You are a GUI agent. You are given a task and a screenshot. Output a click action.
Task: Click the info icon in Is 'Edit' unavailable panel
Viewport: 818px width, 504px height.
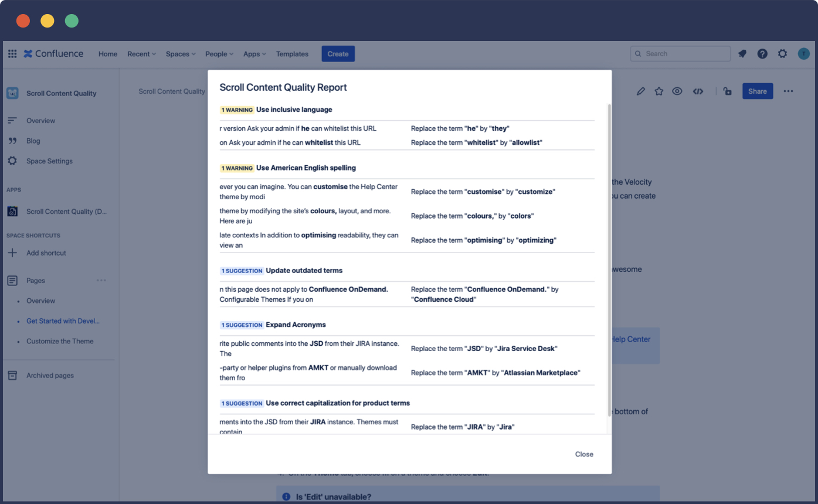tap(286, 497)
